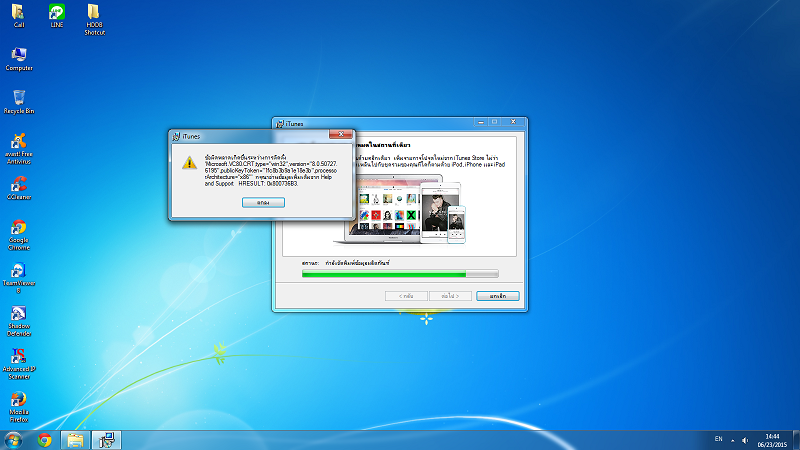Launch avast! Free Antivirus shortcut

(19, 148)
